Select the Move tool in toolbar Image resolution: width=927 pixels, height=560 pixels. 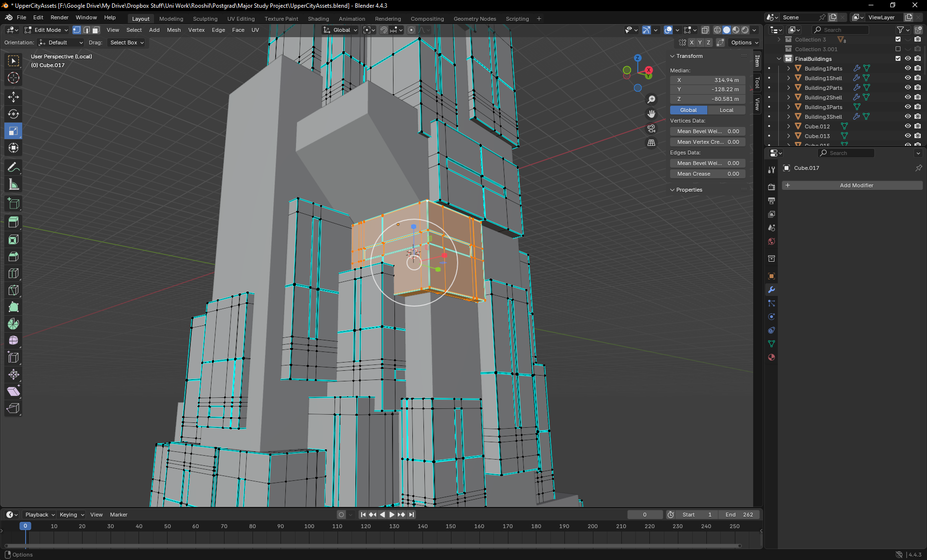tap(14, 97)
